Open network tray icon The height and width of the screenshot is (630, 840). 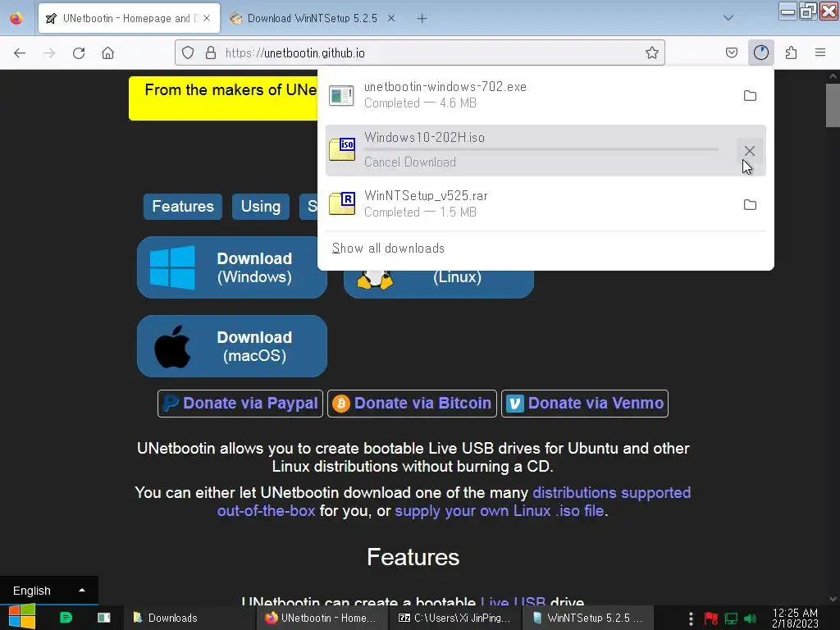731,619
